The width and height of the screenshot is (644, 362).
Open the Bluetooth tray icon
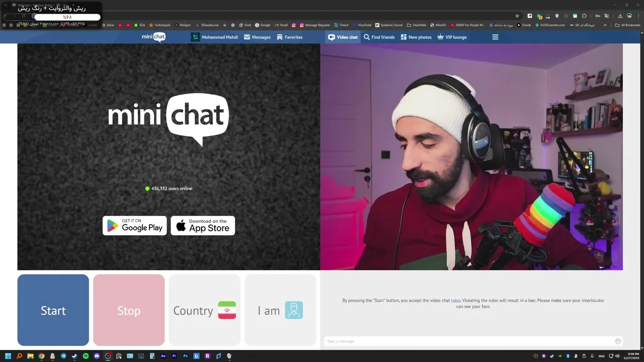(568, 356)
